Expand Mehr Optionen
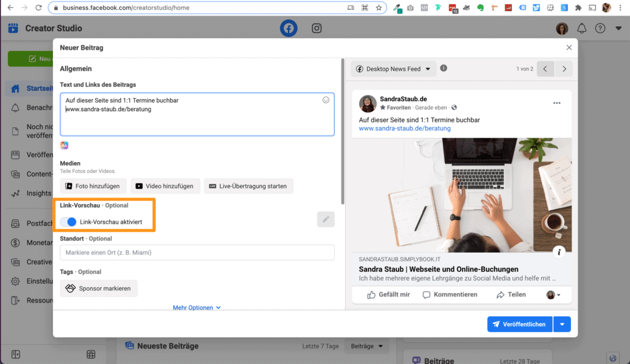Viewport: 630px width, 364px height. tap(196, 308)
